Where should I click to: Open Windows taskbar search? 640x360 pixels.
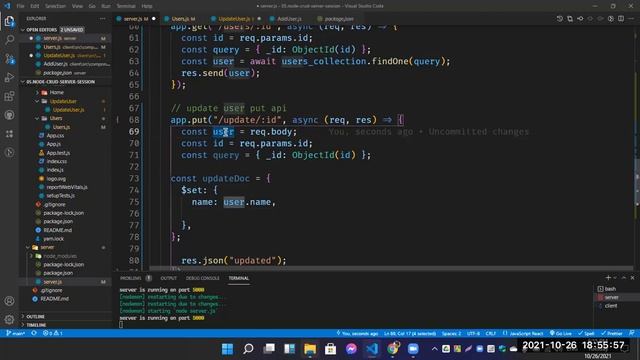(x=248, y=349)
